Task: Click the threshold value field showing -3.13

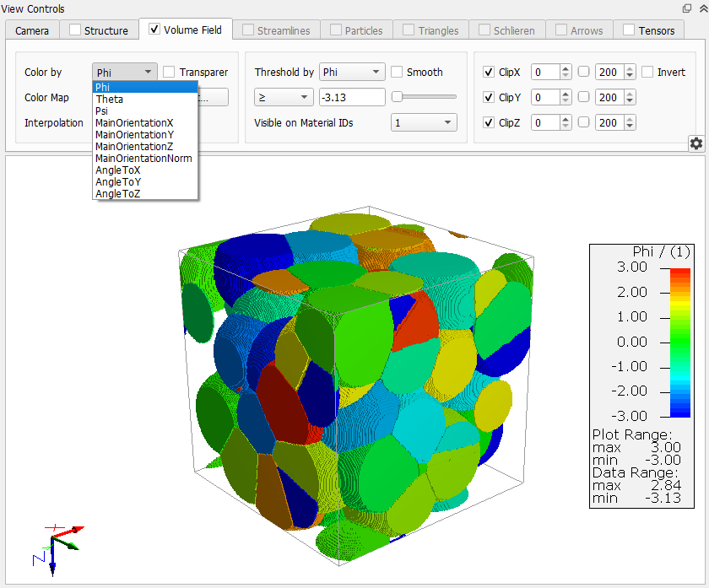Action: click(351, 98)
